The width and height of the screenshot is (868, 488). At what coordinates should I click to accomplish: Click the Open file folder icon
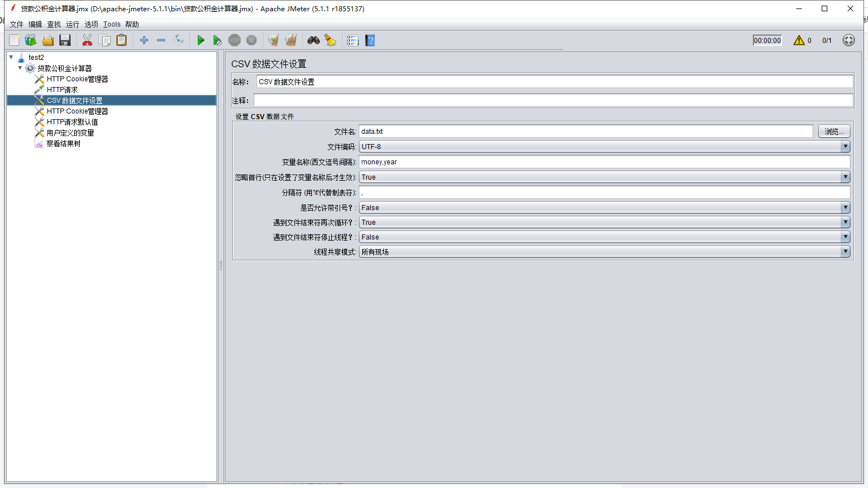(x=48, y=40)
